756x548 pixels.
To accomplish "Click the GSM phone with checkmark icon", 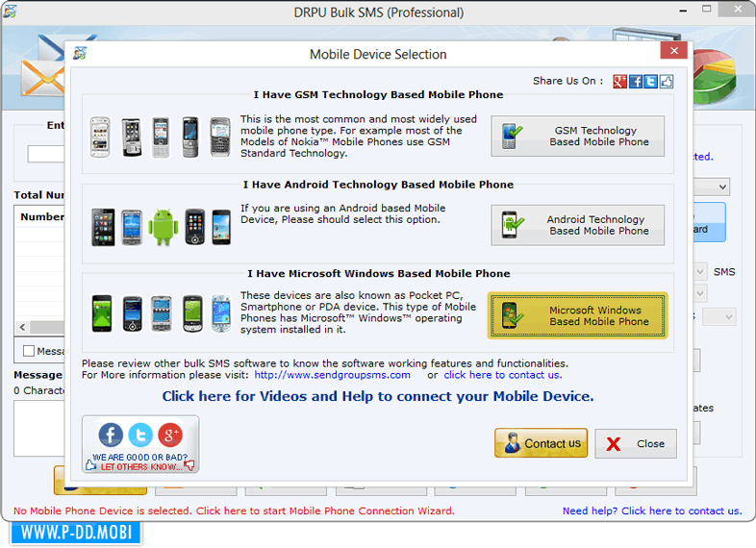I will 512,137.
